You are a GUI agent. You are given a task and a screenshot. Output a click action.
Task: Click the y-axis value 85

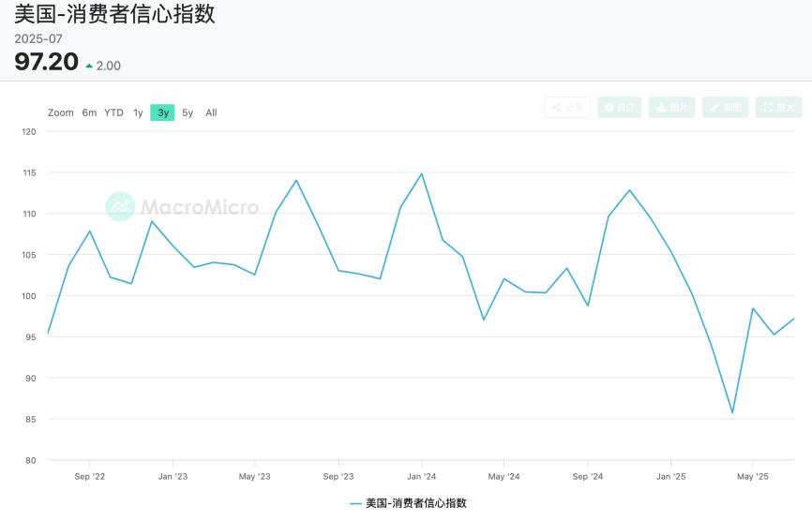click(31, 420)
